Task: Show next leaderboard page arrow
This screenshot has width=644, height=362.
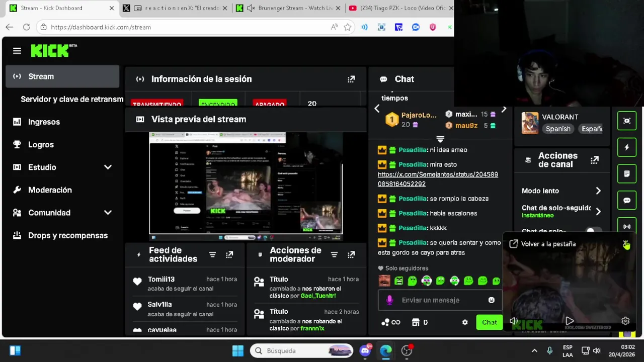Action: click(504, 109)
